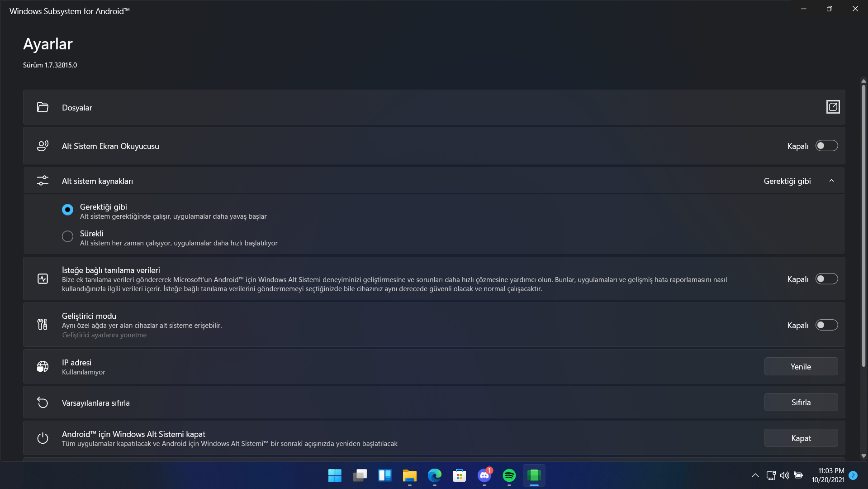The height and width of the screenshot is (489, 868).
Task: Click the Yenile button for IP adresi
Action: pos(801,366)
